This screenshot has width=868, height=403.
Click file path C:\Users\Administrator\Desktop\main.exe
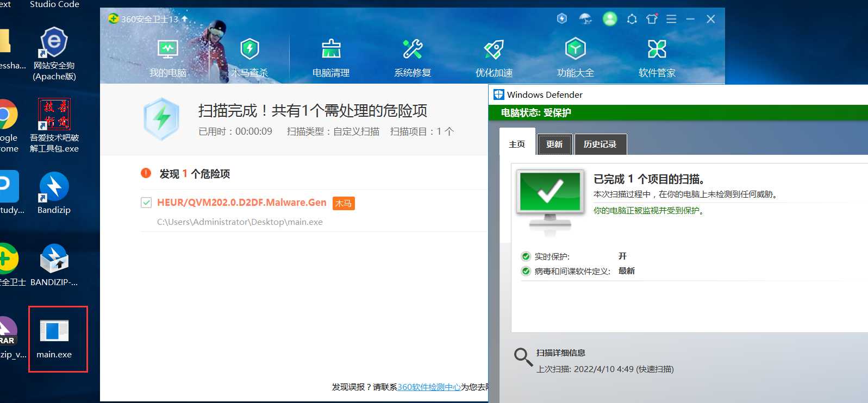click(240, 222)
